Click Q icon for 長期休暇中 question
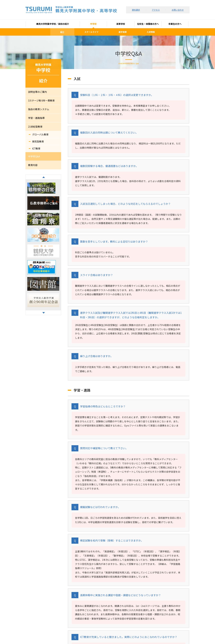The image size is (215, 644). pyautogui.click(x=75, y=595)
